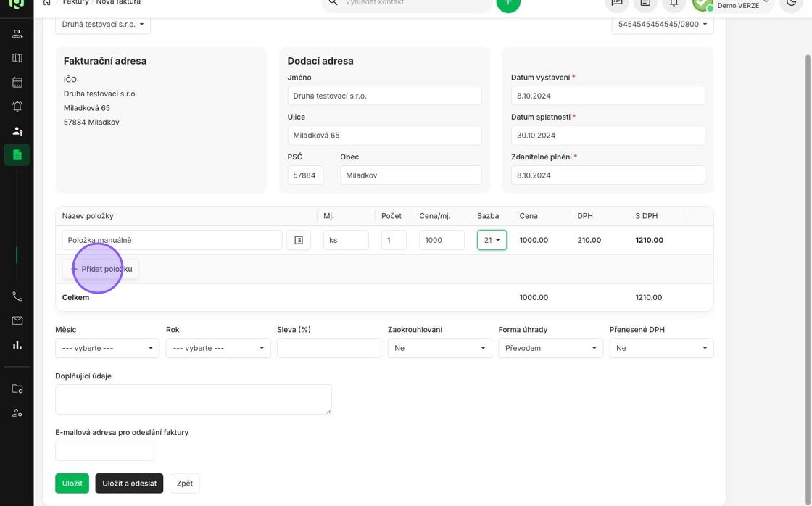This screenshot has height=506, width=812.
Task: Open the alarm bell reminders in sidebar
Action: [x=17, y=106]
